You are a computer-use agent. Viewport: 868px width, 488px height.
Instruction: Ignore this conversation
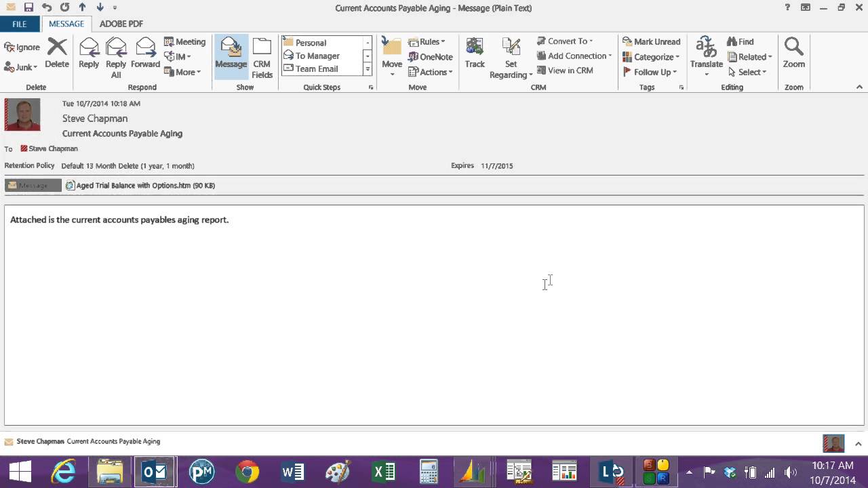[22, 47]
